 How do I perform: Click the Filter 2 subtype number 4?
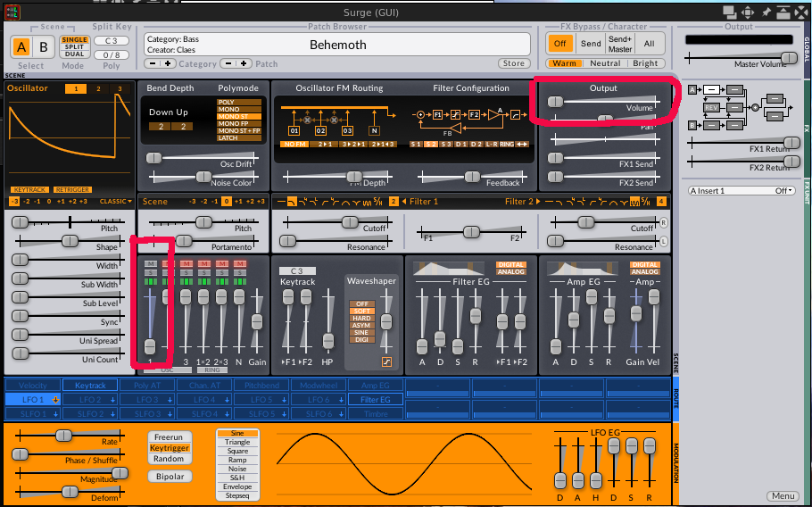(661, 202)
